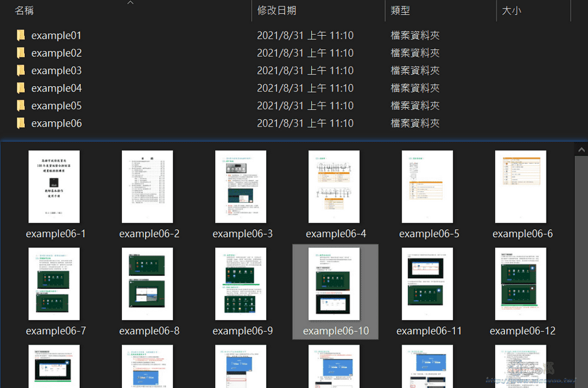Open the example05 folder
The image size is (588, 388).
pos(56,105)
